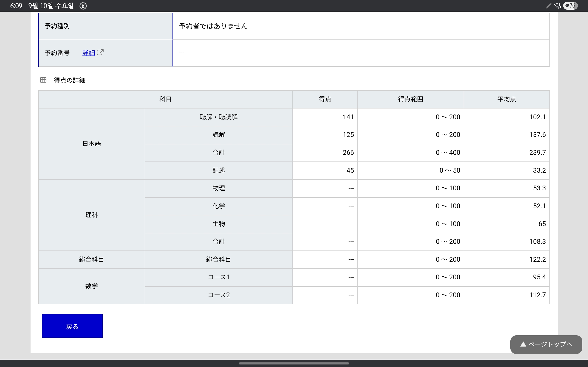Open the external link icon beside 詳細
The image size is (588, 367).
(100, 53)
